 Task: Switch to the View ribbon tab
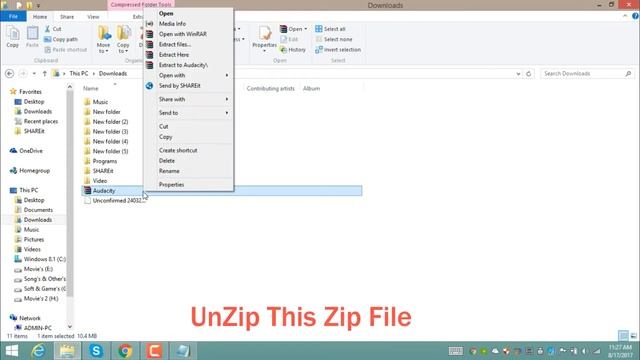point(93,17)
